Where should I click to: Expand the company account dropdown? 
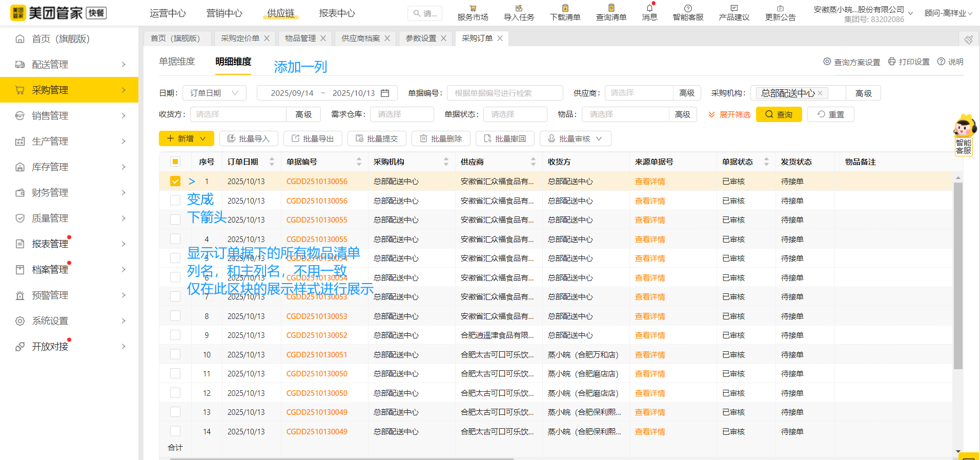pos(910,14)
